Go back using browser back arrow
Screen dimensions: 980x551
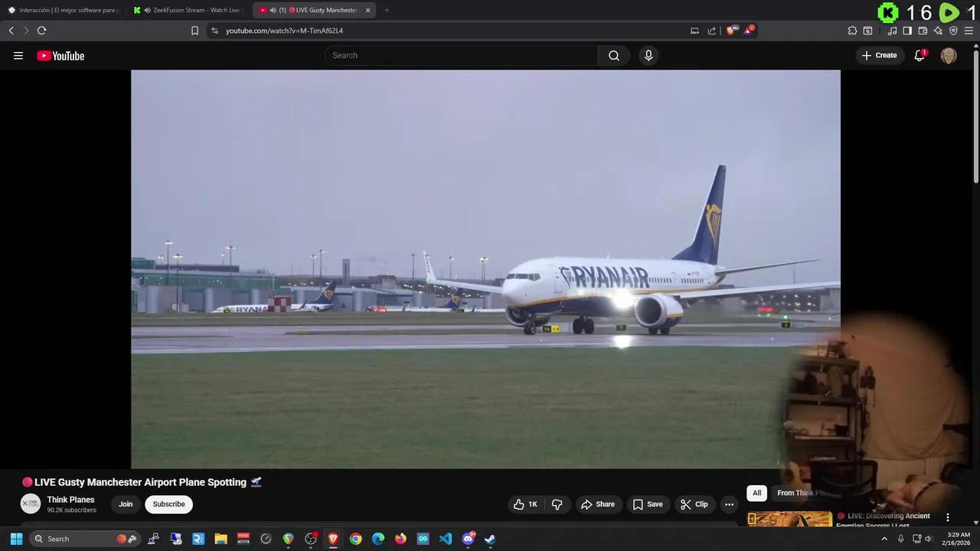point(11,31)
